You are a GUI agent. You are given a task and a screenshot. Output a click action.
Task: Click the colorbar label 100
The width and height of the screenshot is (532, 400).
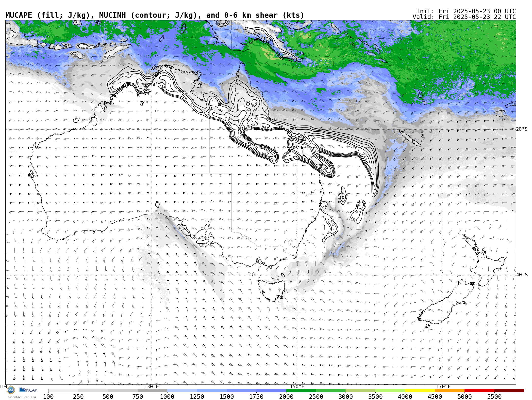48,397
